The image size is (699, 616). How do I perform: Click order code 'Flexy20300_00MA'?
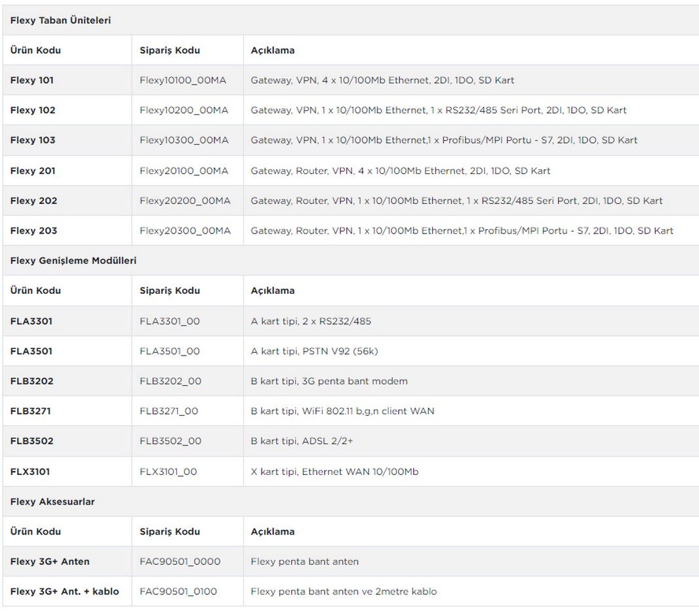tap(185, 231)
